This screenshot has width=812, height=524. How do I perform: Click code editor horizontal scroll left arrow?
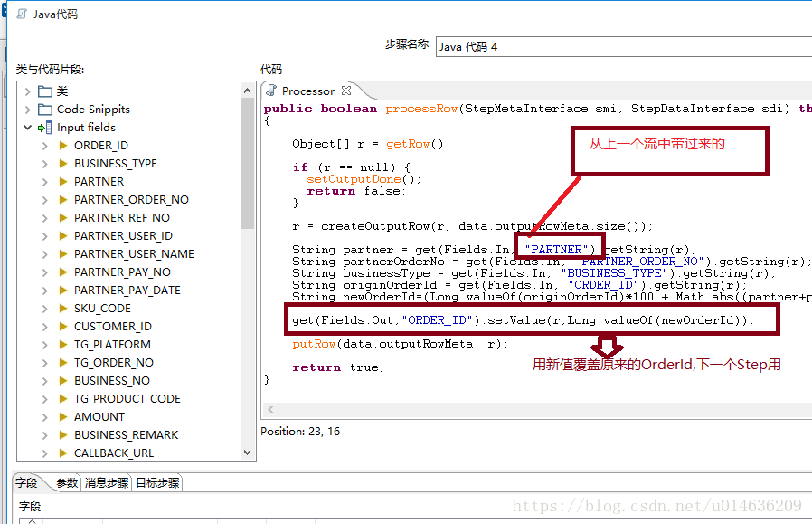(270, 409)
